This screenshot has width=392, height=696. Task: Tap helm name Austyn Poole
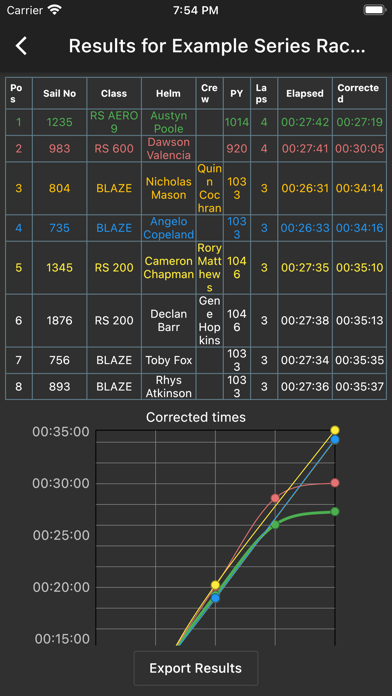(169, 122)
